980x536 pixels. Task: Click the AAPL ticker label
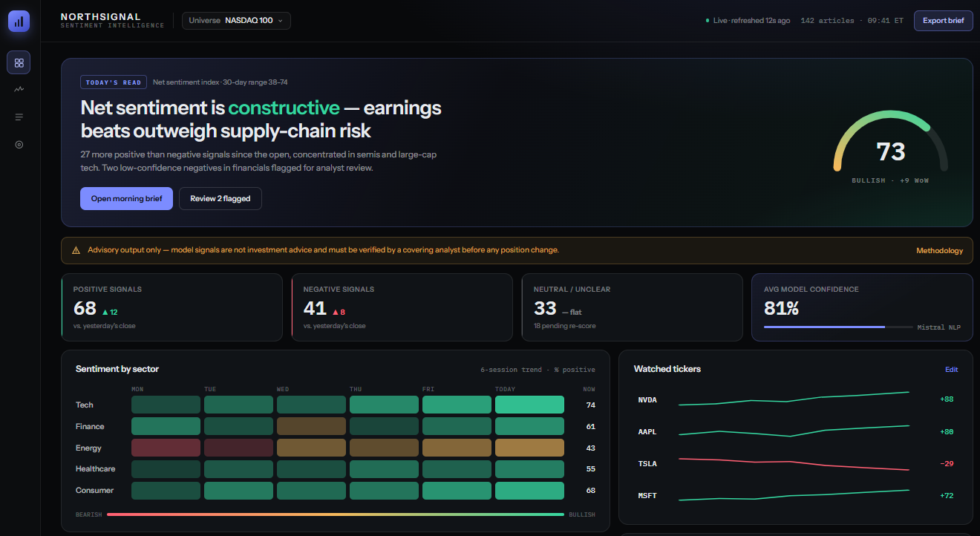(647, 432)
